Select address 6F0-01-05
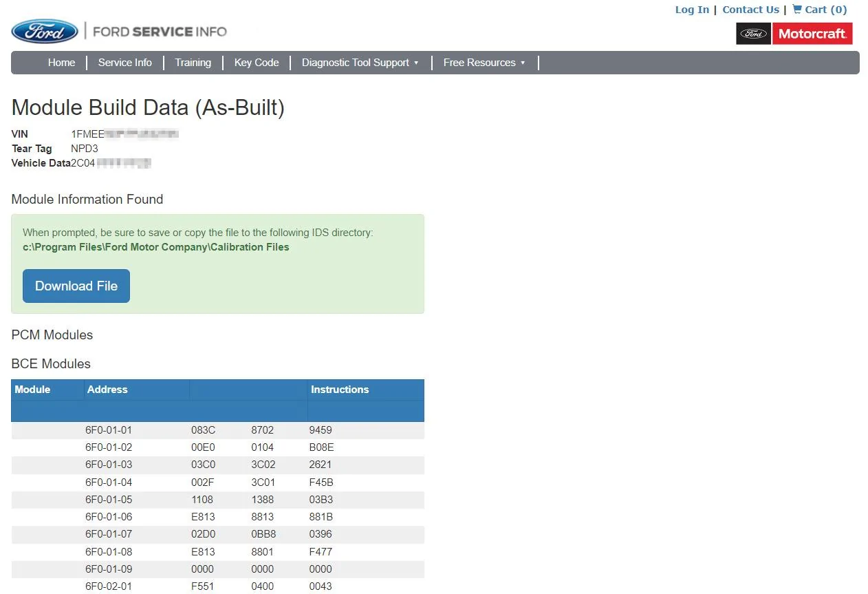868x594 pixels. pyautogui.click(x=109, y=500)
